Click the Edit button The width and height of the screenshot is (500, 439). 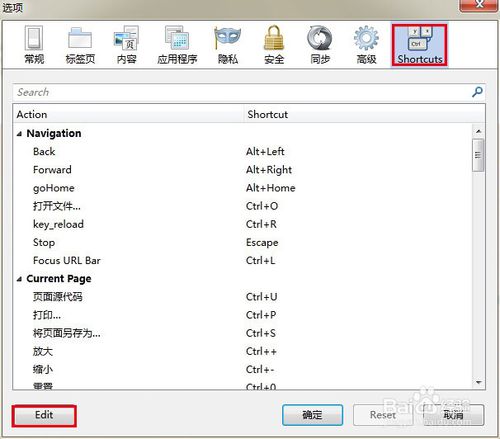[44, 415]
